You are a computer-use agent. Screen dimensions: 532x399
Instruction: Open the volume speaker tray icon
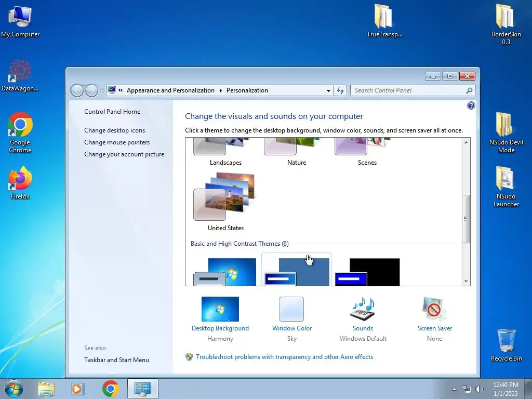(x=480, y=389)
